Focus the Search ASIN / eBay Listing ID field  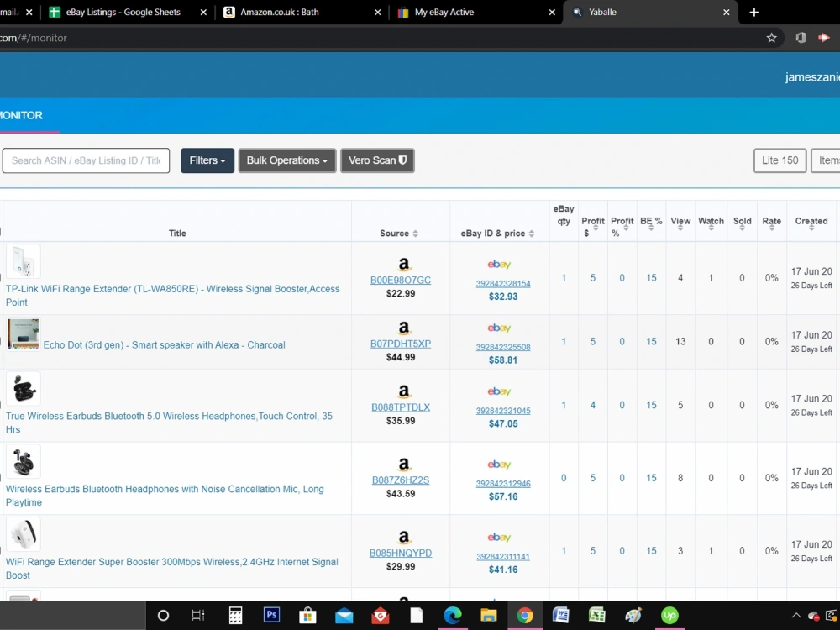pyautogui.click(x=86, y=160)
